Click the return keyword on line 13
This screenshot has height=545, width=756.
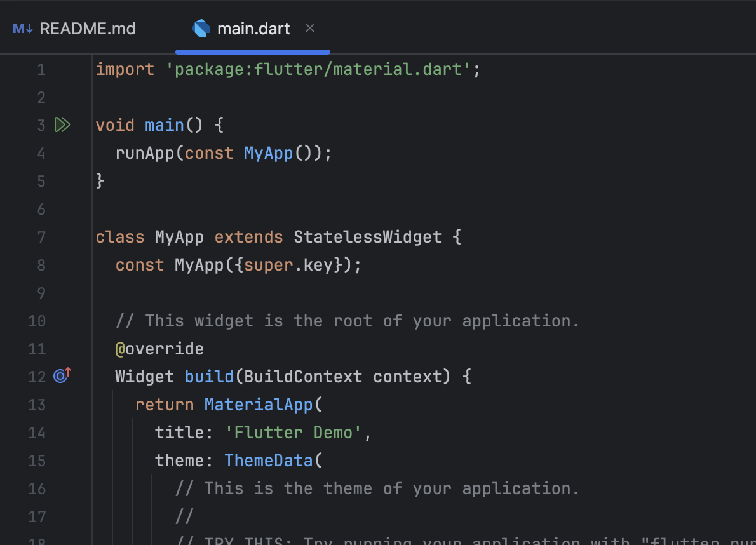165,405
